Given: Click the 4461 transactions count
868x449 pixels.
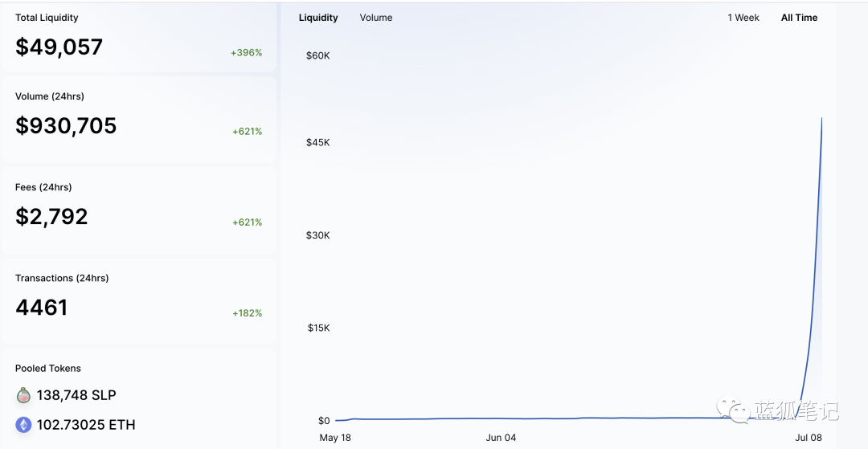Looking at the screenshot, I should click(42, 308).
